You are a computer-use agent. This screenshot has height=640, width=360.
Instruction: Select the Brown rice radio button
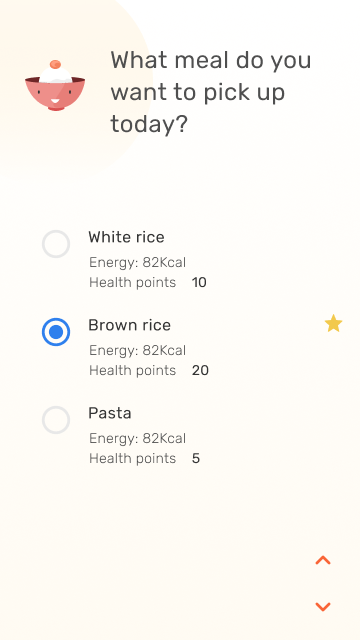click(x=56, y=332)
